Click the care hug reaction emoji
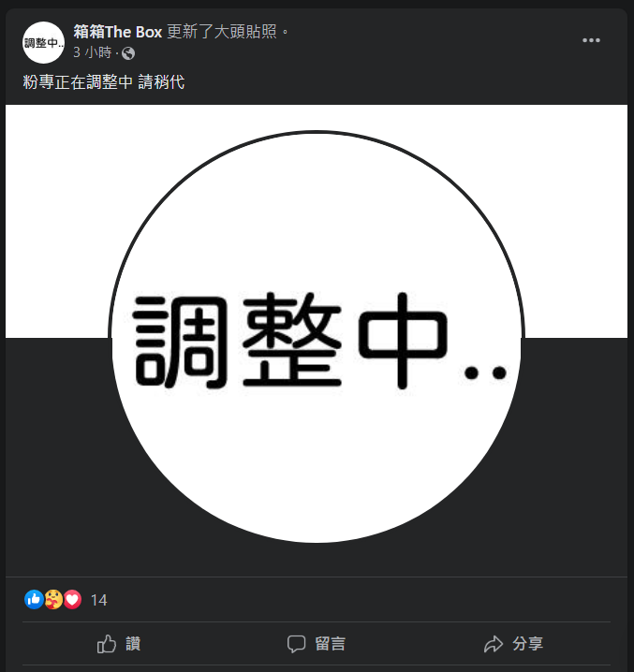 53,599
